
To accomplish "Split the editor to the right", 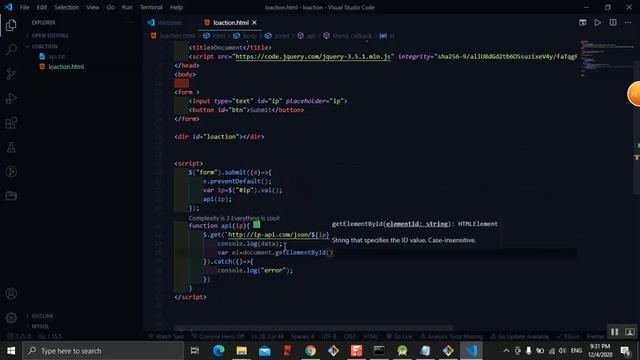I will 613,22.
